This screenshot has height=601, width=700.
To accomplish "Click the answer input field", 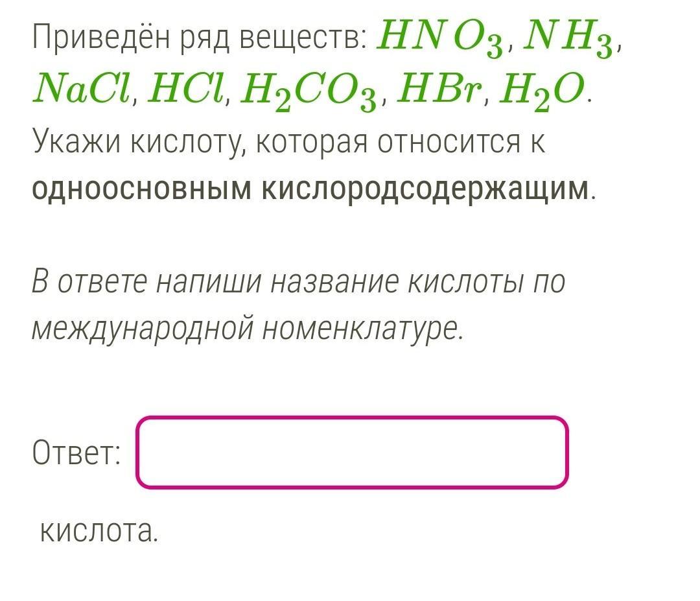I will coord(352,453).
